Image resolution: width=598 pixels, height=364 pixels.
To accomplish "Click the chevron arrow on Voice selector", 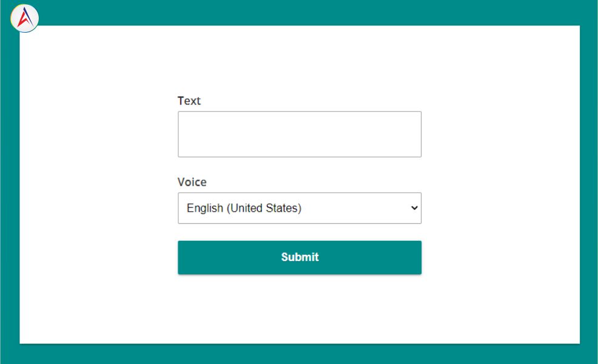I will point(414,208).
